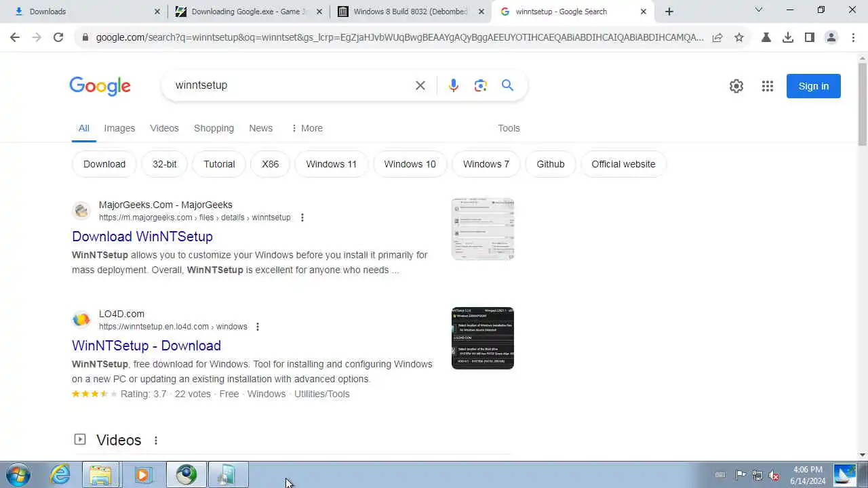
Task: Open the Chrome profile icon
Action: coord(831,38)
